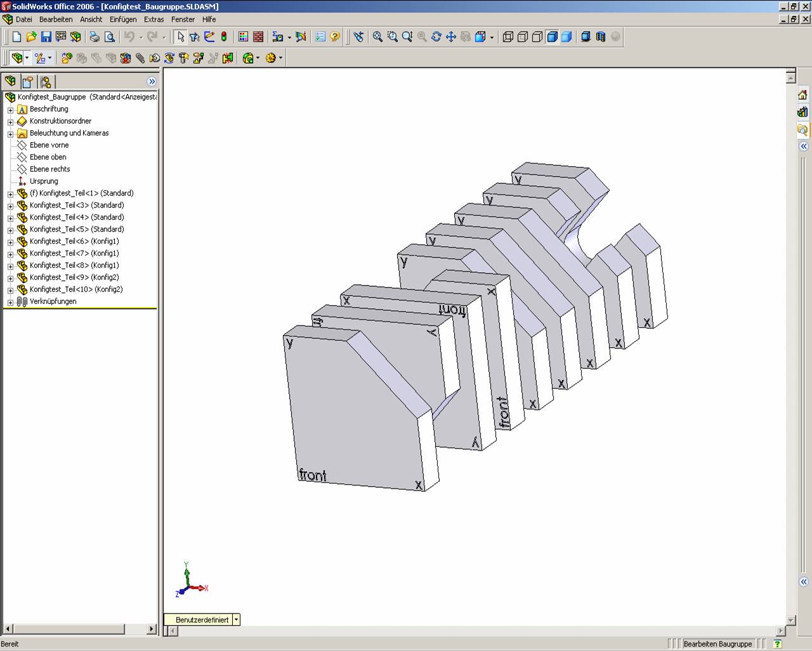Expand the Verknüpfungen folder

click(x=10, y=302)
